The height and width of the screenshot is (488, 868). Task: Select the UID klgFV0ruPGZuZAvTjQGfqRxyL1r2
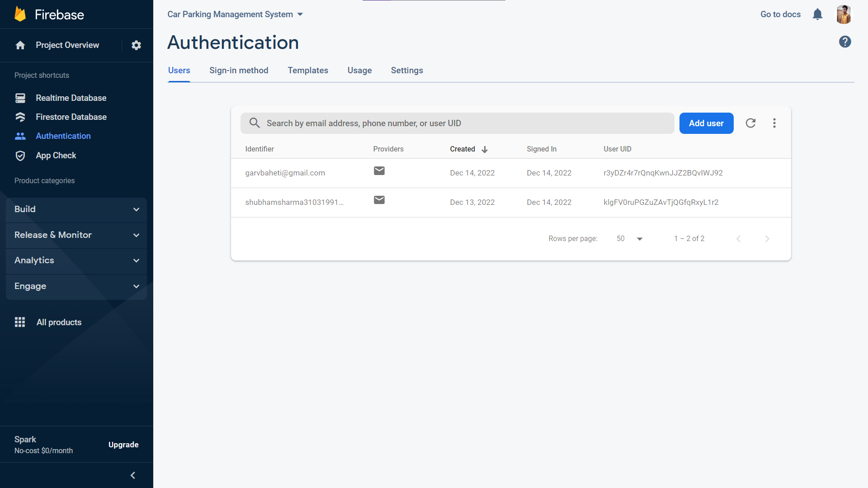[x=660, y=202]
